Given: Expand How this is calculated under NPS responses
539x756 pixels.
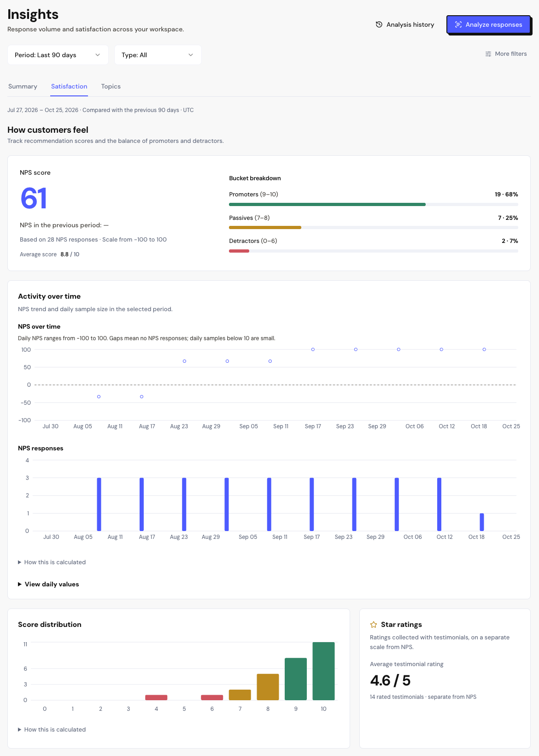Looking at the screenshot, I should point(52,562).
